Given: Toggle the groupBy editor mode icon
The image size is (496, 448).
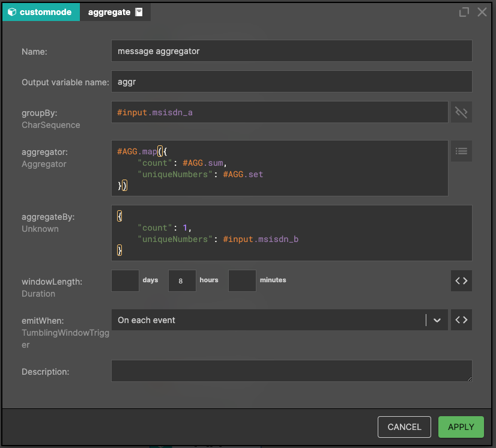Looking at the screenshot, I should pyautogui.click(x=461, y=112).
